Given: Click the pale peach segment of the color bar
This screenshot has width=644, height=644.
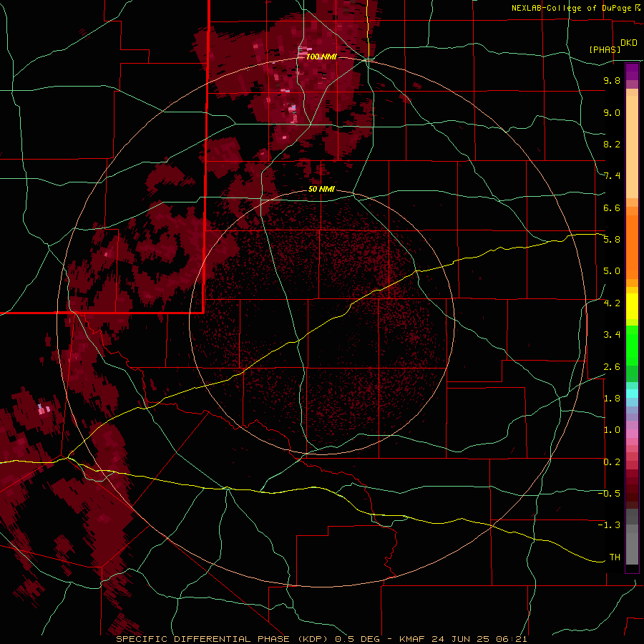Looking at the screenshot, I should (x=632, y=147).
